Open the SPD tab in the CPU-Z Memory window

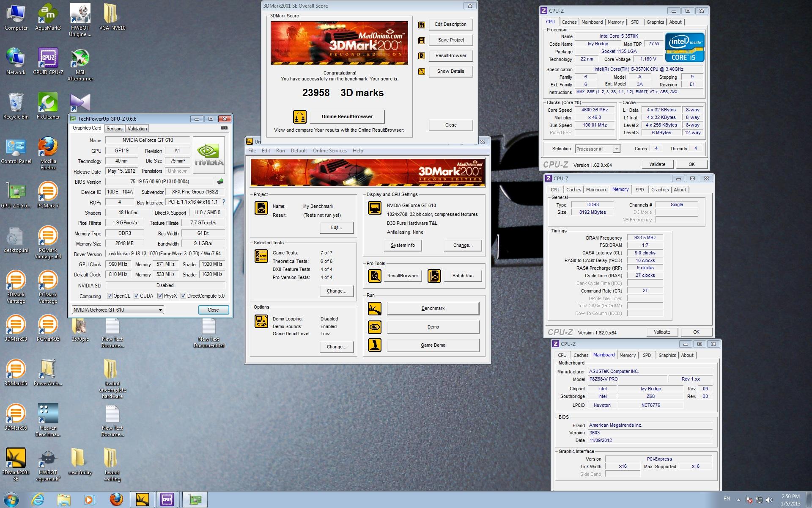click(639, 190)
